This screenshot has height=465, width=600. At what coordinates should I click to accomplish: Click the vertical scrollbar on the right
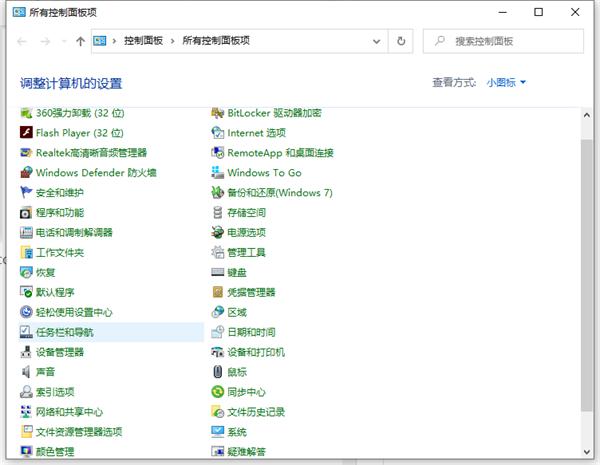[586, 270]
